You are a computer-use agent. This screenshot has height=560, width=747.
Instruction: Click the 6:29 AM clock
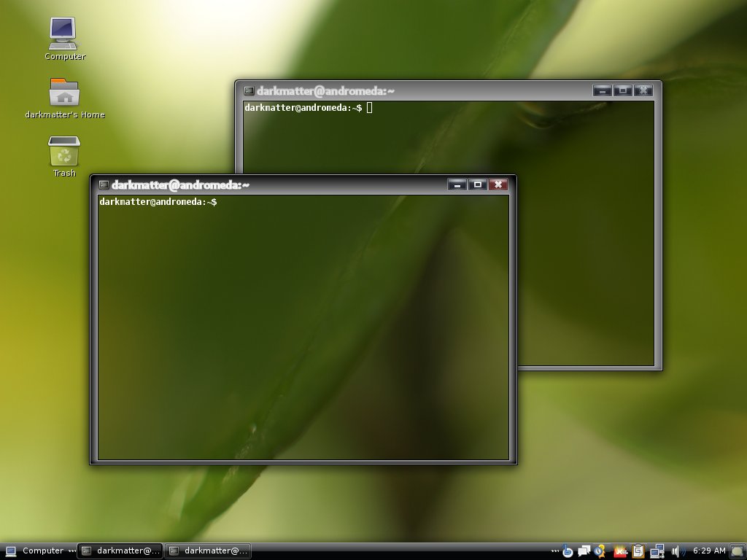click(x=709, y=551)
